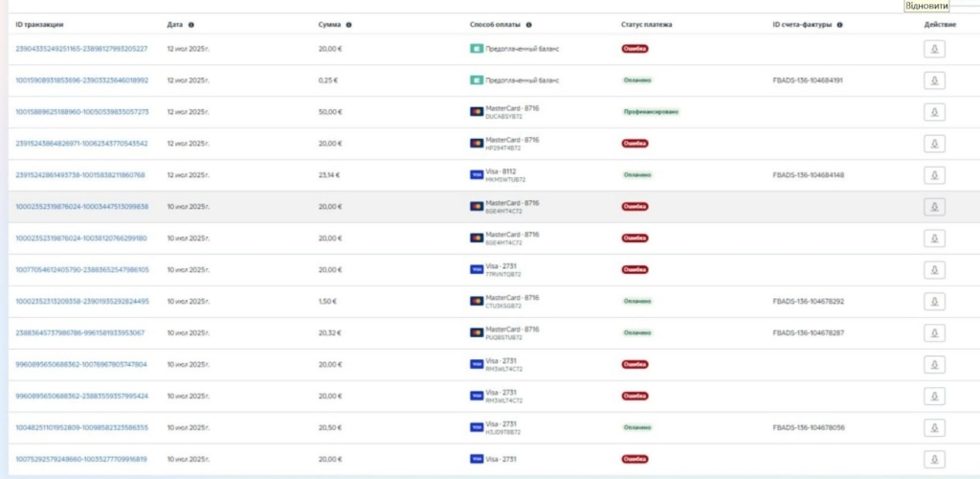980x479 pixels.
Task: Click the Статус платежа column header
Action: coord(646,24)
